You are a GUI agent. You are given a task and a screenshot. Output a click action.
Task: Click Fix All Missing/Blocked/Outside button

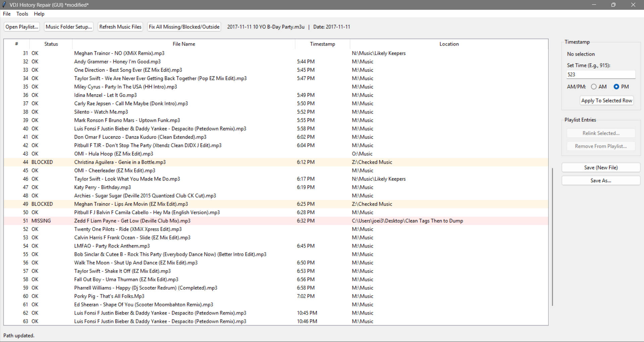pyautogui.click(x=184, y=27)
